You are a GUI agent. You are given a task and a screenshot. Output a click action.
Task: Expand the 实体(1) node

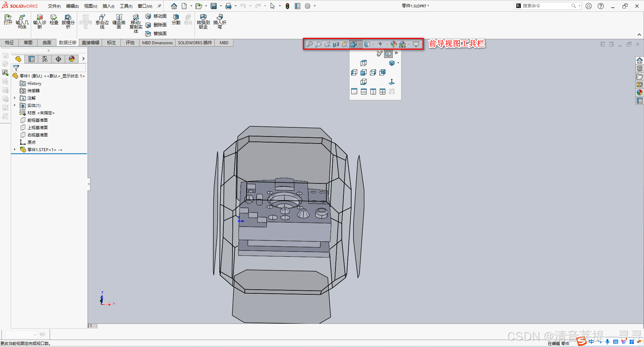(14, 105)
